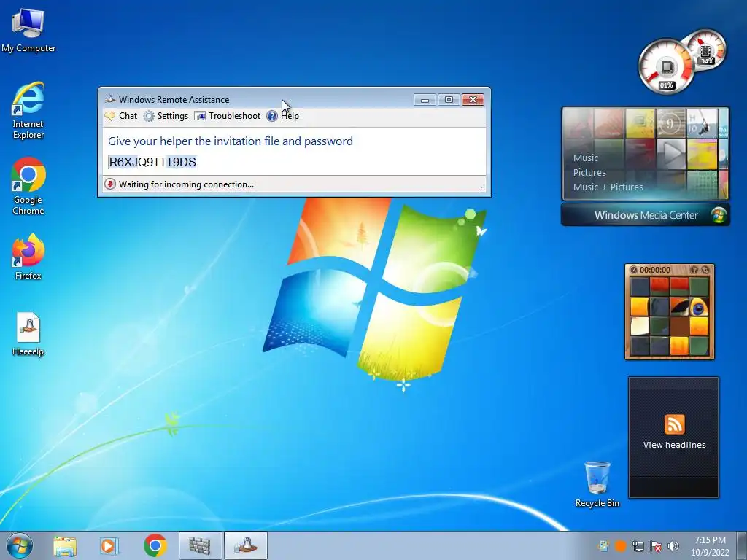The width and height of the screenshot is (747, 560).
Task: Click the Remote Assistance title bar icon
Action: coord(110,99)
